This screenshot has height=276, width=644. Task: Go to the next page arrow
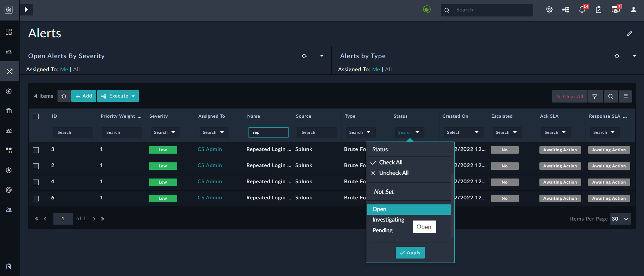point(94,219)
